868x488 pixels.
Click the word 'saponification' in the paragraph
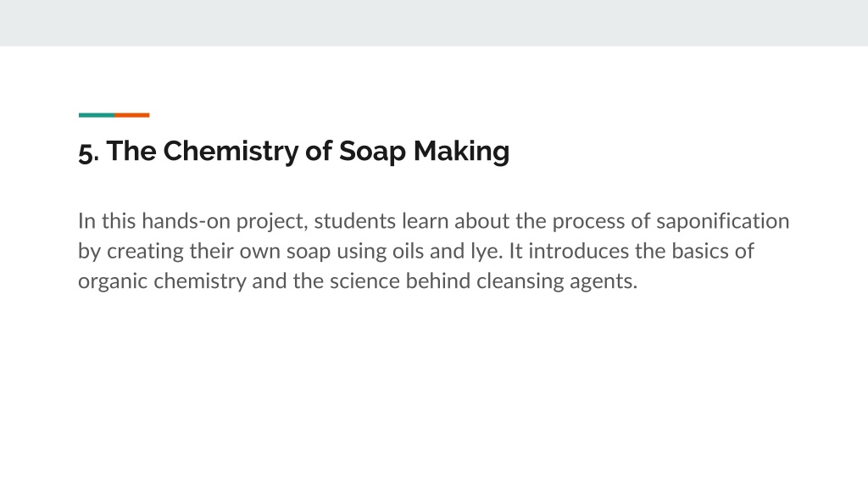click(722, 221)
